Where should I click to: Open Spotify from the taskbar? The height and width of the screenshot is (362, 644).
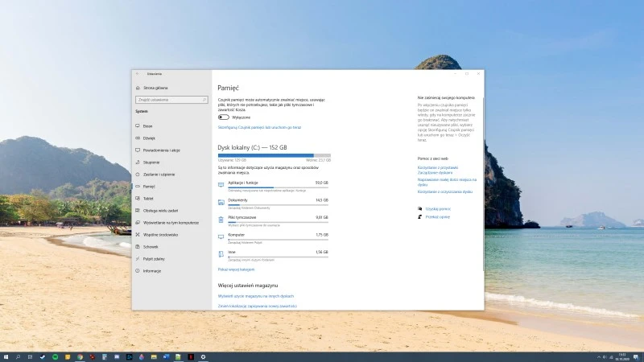point(55,357)
